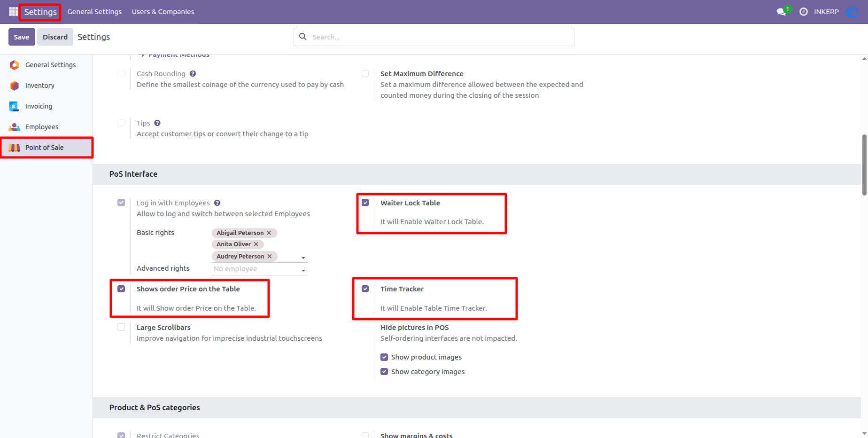Click the settings search field
The height and width of the screenshot is (438, 868).
(434, 37)
